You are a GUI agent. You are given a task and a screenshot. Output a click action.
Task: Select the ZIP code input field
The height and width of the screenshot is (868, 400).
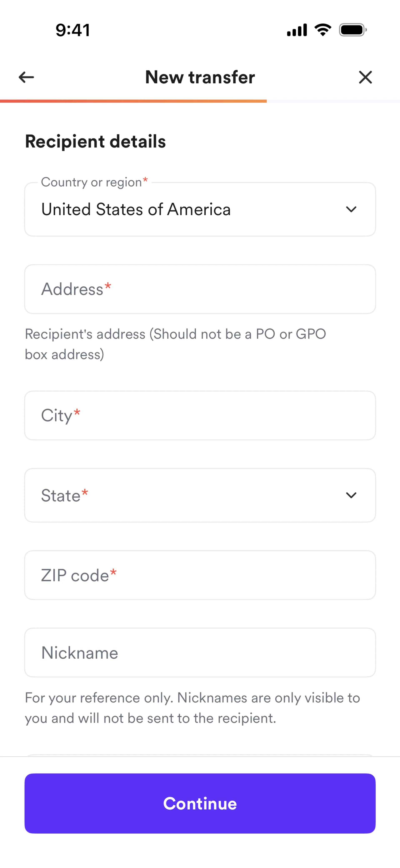[200, 575]
